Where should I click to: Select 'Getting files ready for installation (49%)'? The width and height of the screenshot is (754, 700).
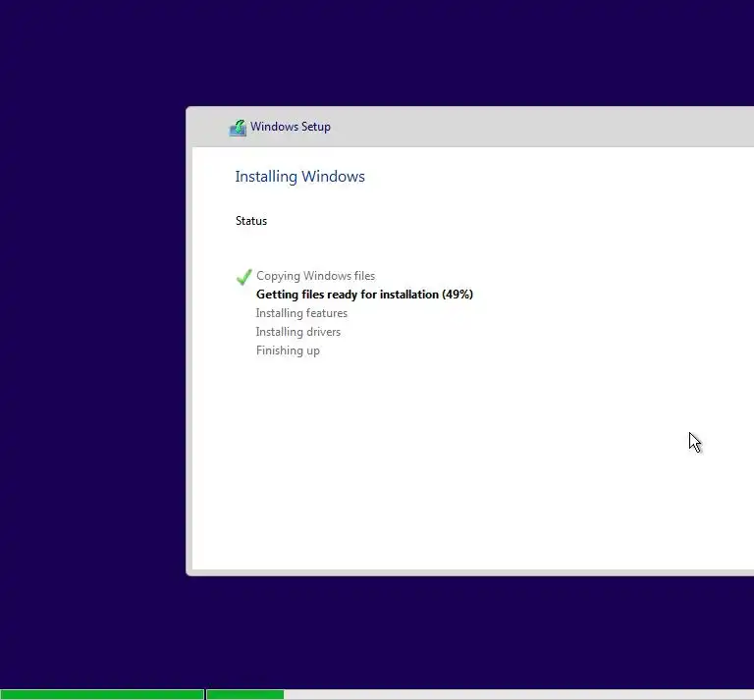tap(364, 295)
